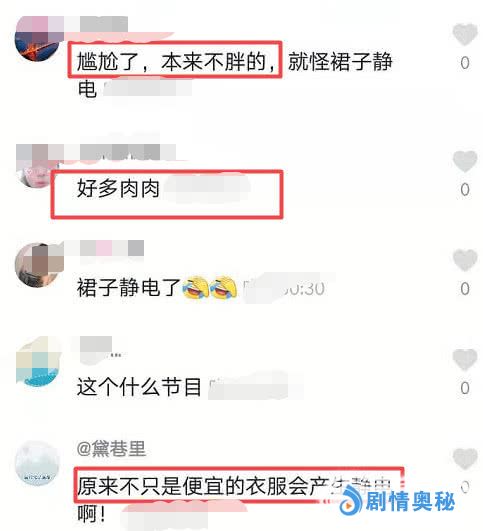The width and height of the screenshot is (483, 531).
Task: Like the comment by @黛巷里
Action: coord(465,458)
